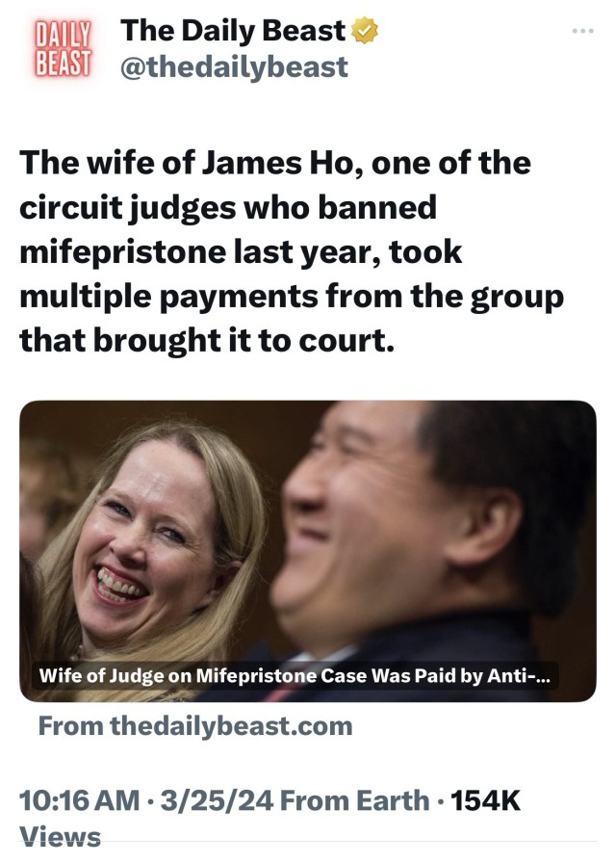View the 154K view count analytics
Viewport: 616px width, 863px height.
(x=485, y=800)
